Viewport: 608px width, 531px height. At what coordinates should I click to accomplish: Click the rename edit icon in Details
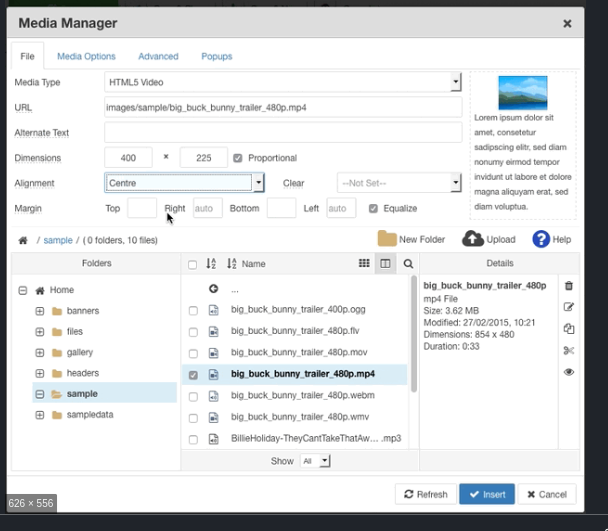pyautogui.click(x=569, y=307)
